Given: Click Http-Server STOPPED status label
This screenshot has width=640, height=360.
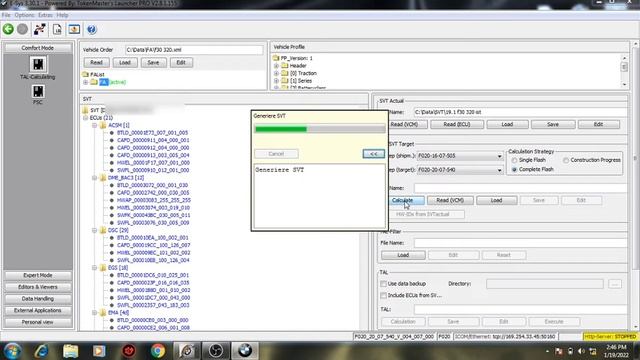Looking at the screenshot, I should 610,337.
